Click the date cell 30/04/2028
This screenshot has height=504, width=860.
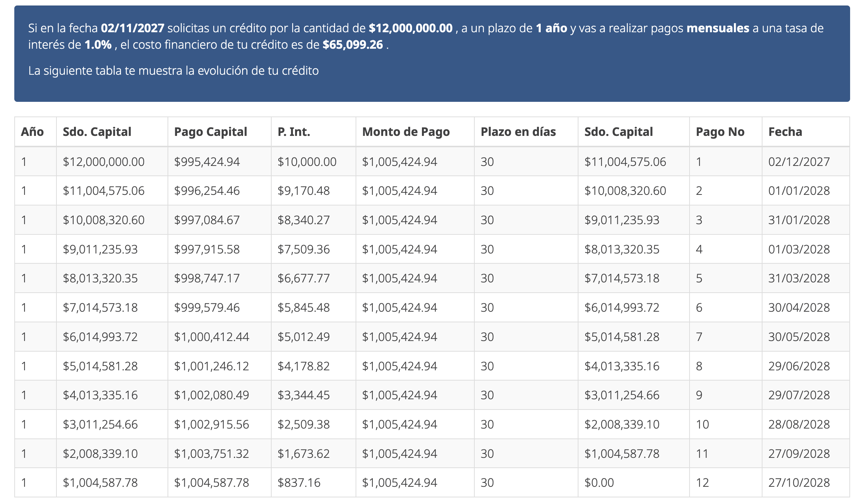806,307
